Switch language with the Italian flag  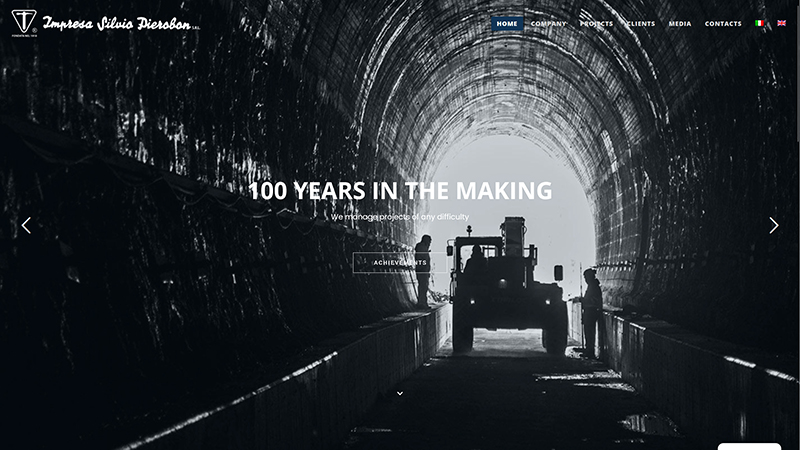click(x=760, y=23)
